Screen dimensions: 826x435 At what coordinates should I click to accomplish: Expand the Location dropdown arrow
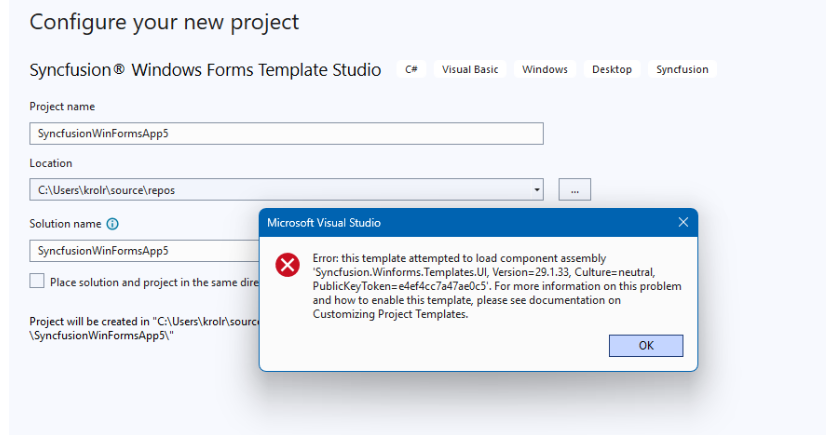pos(537,189)
